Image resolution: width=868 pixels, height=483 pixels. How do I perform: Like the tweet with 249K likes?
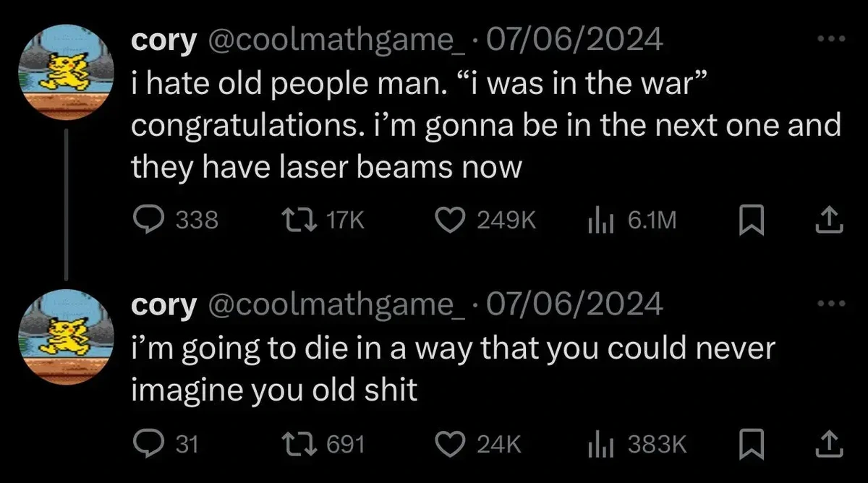coord(453,220)
